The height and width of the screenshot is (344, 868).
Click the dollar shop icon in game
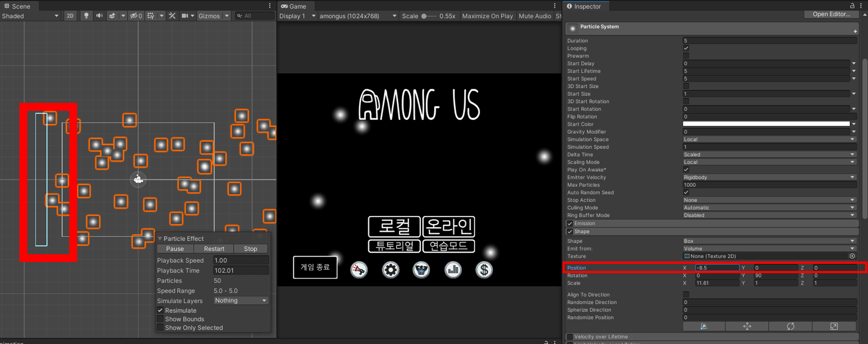(x=484, y=270)
